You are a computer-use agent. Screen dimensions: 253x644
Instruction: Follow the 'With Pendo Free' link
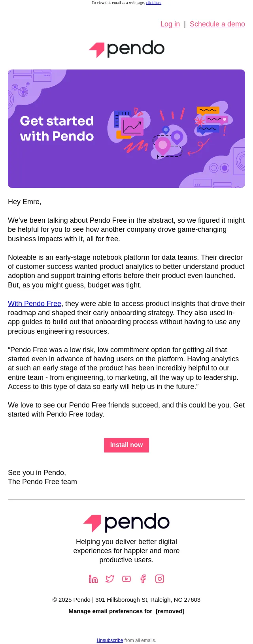34,304
